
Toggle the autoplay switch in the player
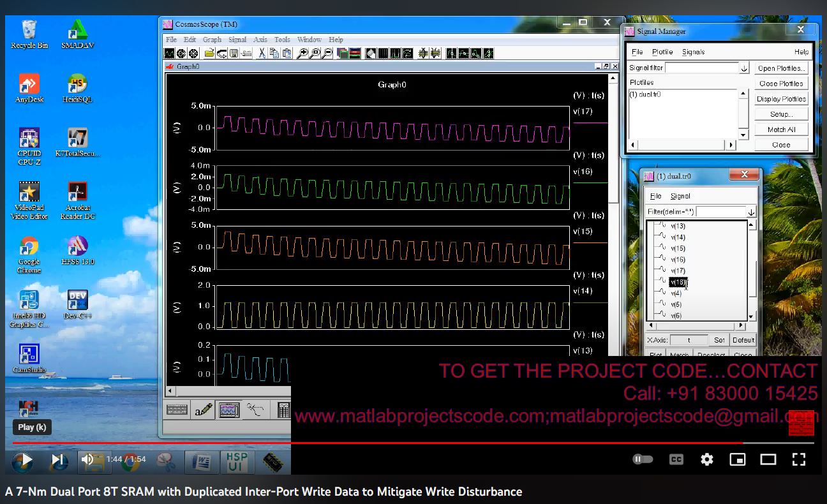[x=643, y=459]
